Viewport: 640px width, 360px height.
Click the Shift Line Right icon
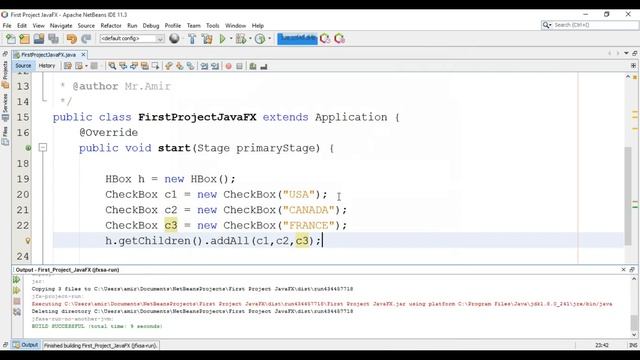215,66
